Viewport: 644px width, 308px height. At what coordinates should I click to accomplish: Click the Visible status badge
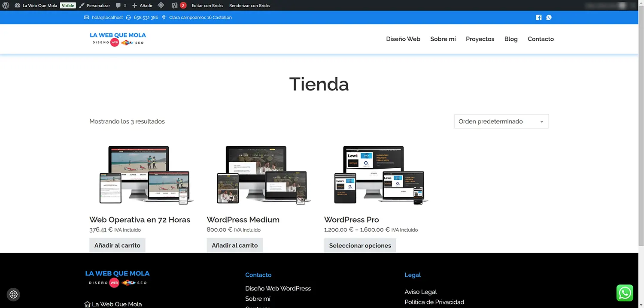[x=67, y=6]
